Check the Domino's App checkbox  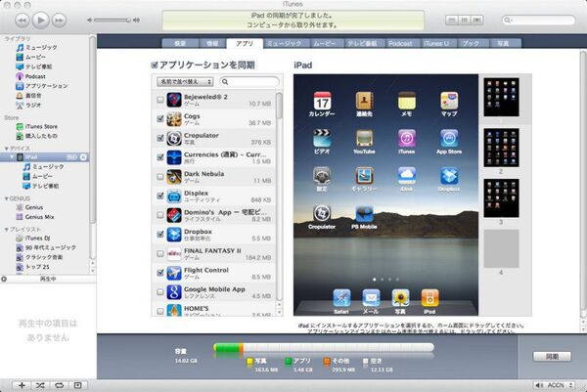[x=160, y=215]
